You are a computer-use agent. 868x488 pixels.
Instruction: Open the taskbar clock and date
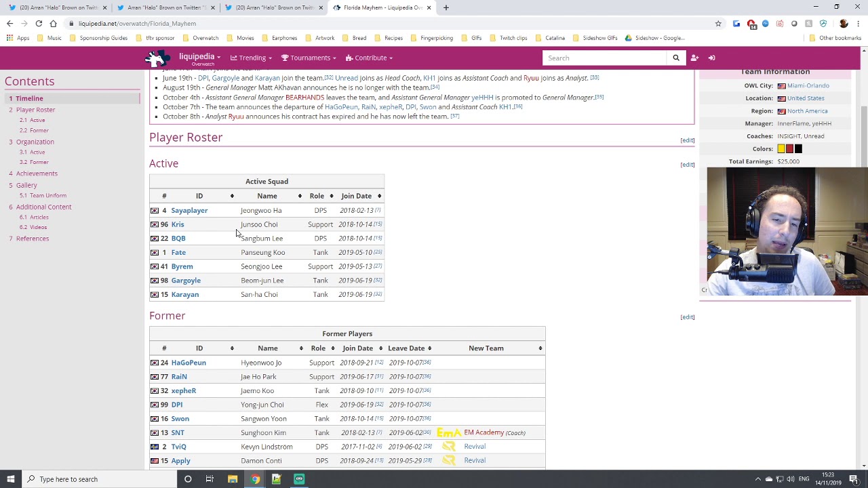coord(829,479)
